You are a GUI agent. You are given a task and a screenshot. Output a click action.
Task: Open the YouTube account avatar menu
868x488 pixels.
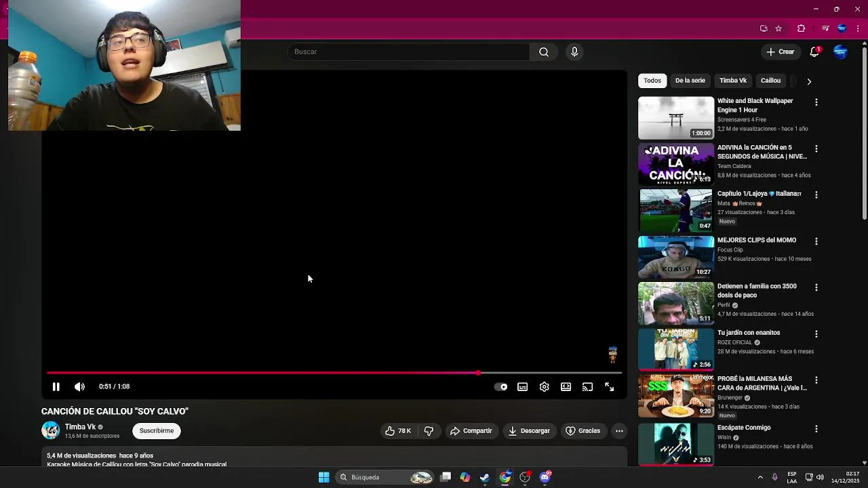tap(840, 52)
